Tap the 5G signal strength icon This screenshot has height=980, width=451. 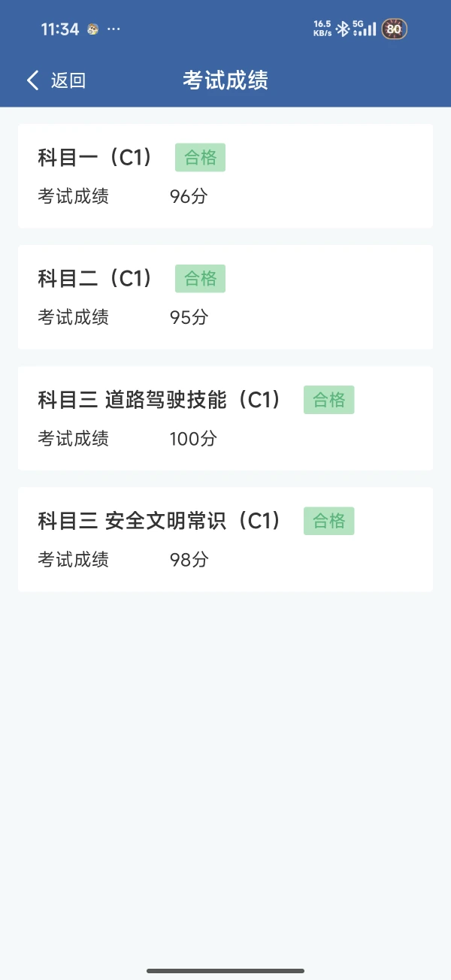coord(365,29)
